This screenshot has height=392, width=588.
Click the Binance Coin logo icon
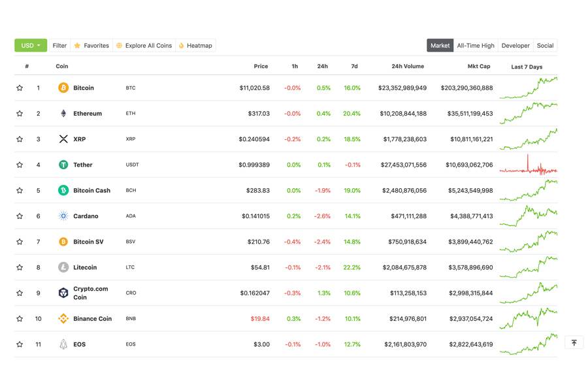click(x=63, y=319)
